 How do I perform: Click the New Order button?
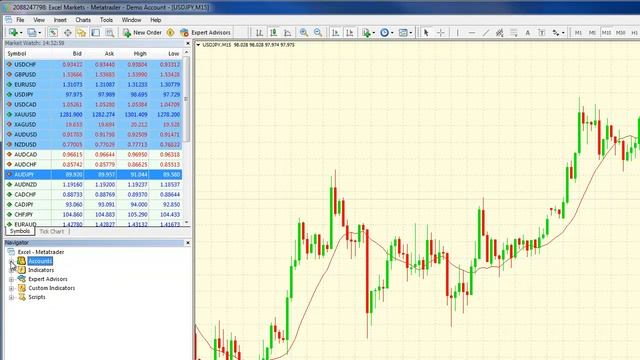(x=142, y=32)
